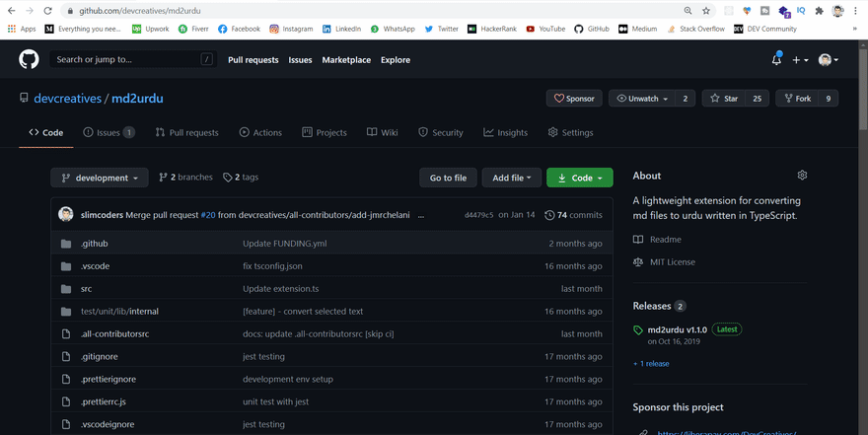
Task: Open the .gitignore file
Action: click(x=99, y=356)
